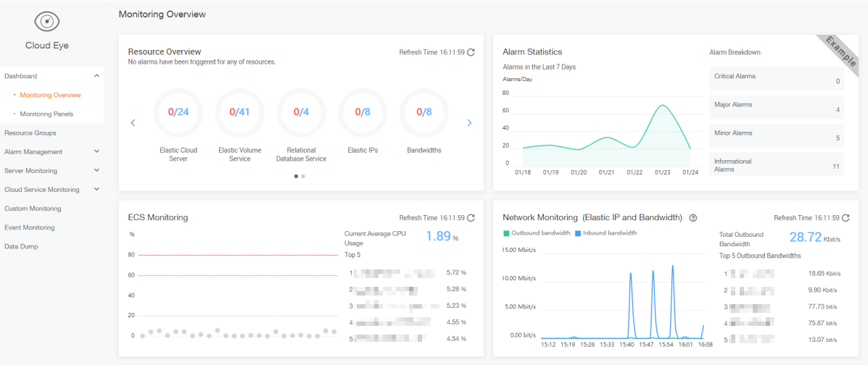Click the Critical Alarms breakdown row
868x365 pixels.
pos(777,78)
